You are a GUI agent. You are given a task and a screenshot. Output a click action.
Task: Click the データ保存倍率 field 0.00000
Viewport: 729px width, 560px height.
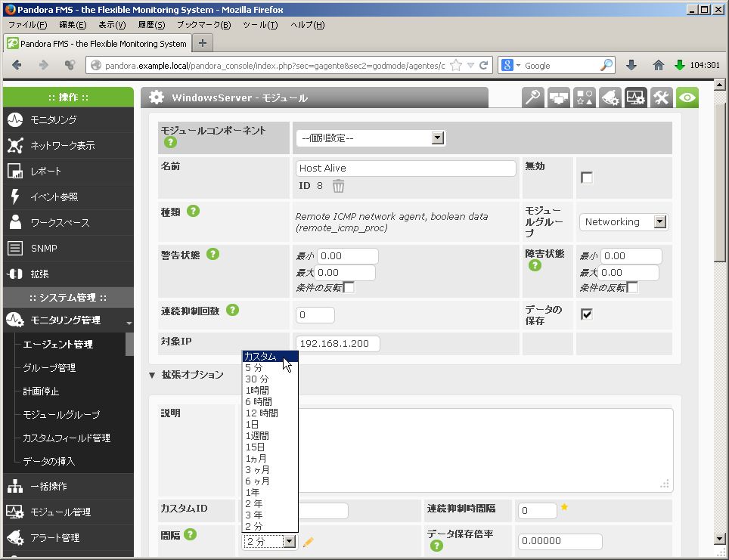560,541
